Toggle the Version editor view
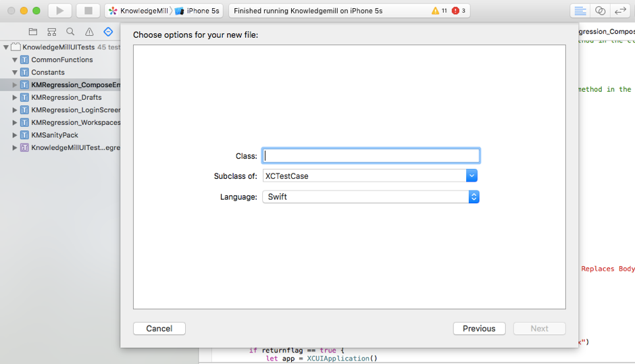635x364 pixels. click(619, 11)
